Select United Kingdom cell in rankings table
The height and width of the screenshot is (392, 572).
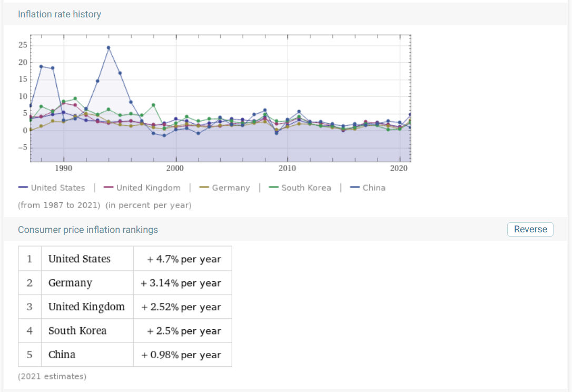tap(87, 307)
